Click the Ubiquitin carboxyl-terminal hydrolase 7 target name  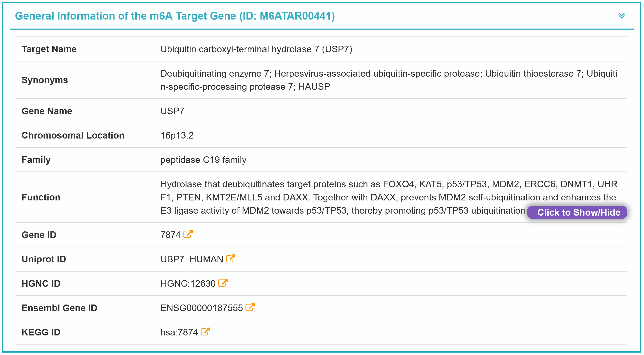[x=256, y=49]
